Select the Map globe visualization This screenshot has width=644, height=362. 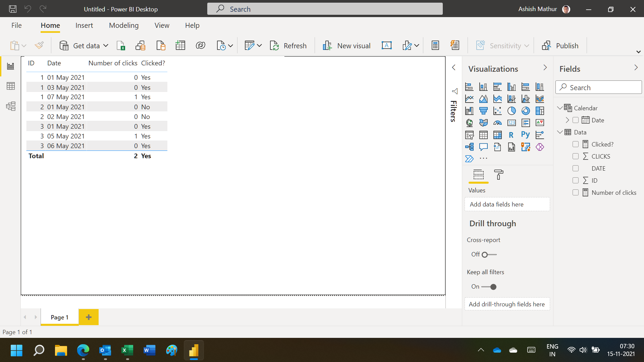tap(469, 123)
